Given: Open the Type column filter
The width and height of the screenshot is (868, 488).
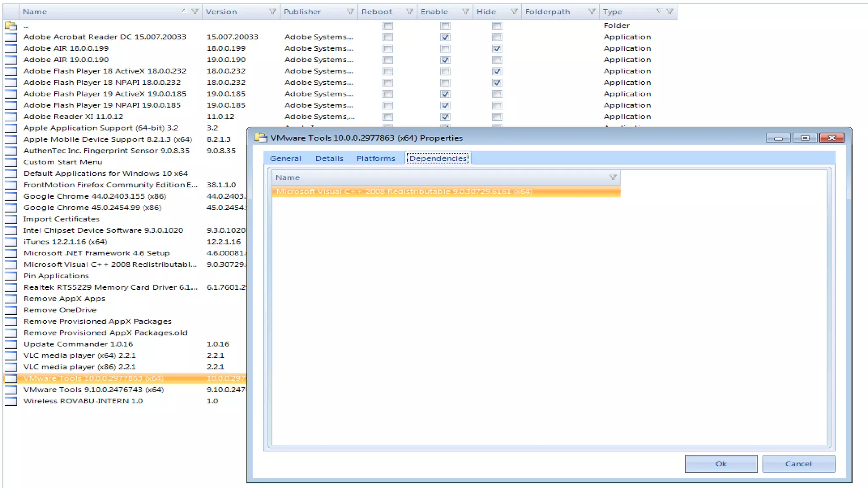Looking at the screenshot, I should [670, 12].
